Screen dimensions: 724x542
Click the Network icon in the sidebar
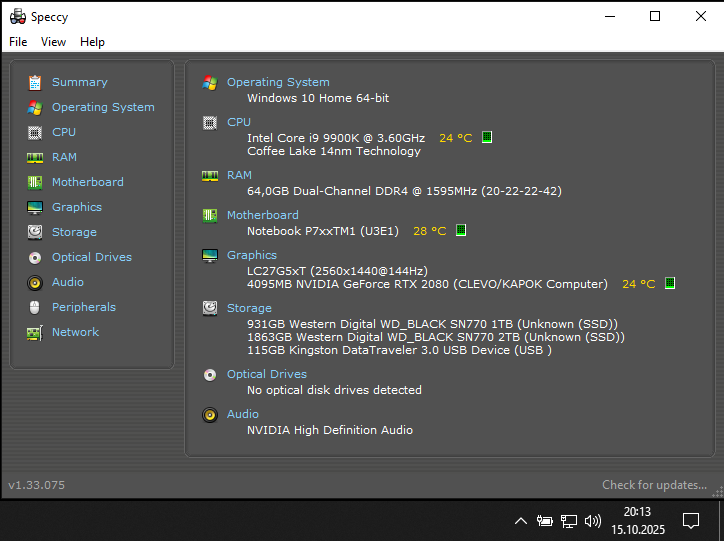pyautogui.click(x=35, y=332)
